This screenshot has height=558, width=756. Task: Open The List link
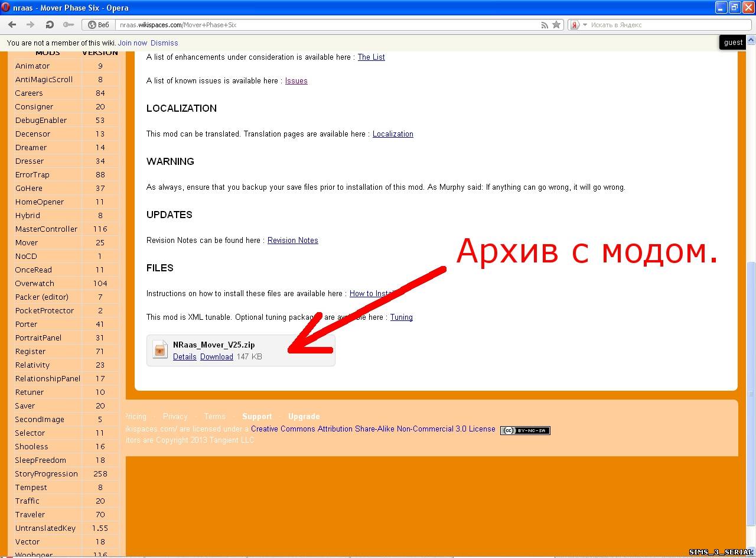tap(371, 57)
